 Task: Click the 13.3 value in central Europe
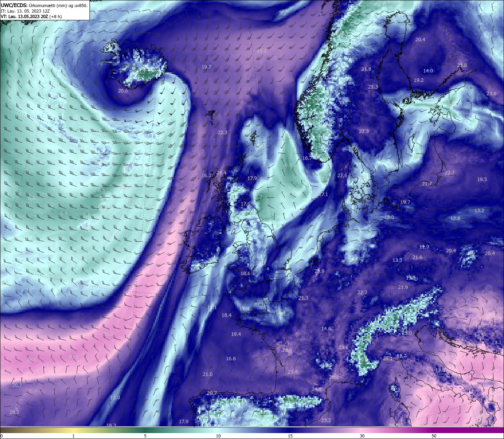pyautogui.click(x=397, y=260)
